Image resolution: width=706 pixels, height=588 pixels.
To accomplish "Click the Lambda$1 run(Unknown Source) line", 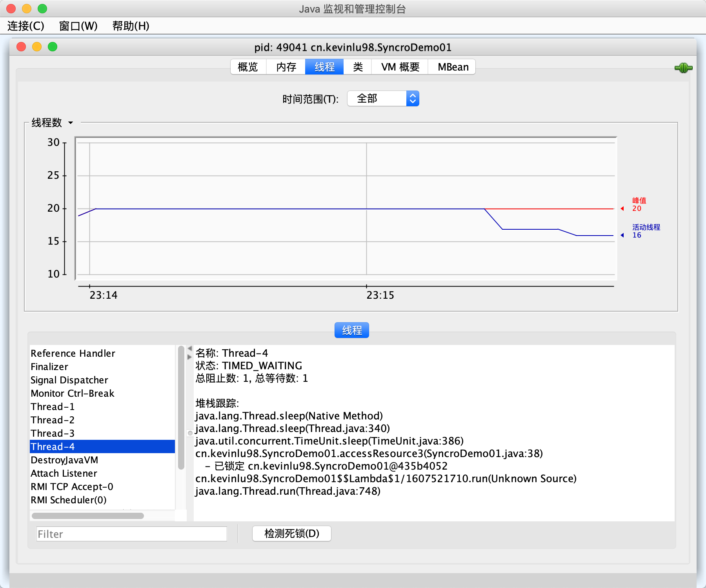I will [386, 479].
